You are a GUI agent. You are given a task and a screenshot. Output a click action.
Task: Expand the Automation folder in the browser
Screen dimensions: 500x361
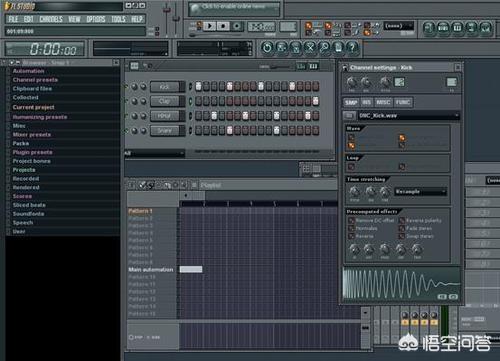(x=28, y=71)
